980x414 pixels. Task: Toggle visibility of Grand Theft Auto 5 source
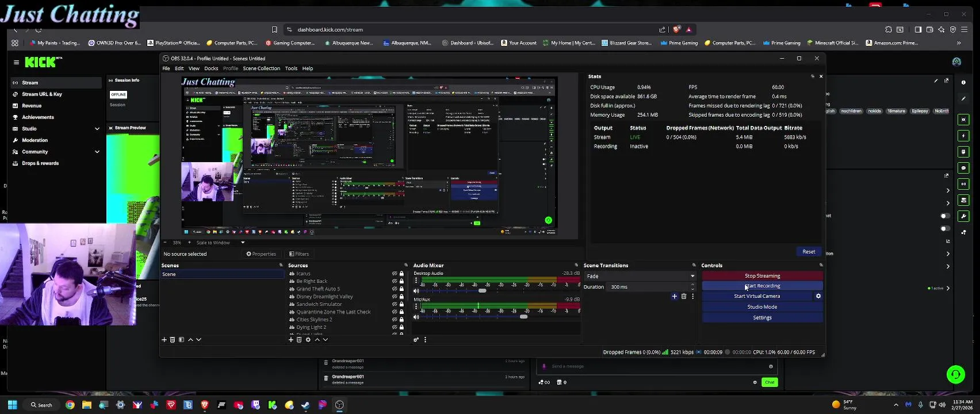[x=395, y=289]
